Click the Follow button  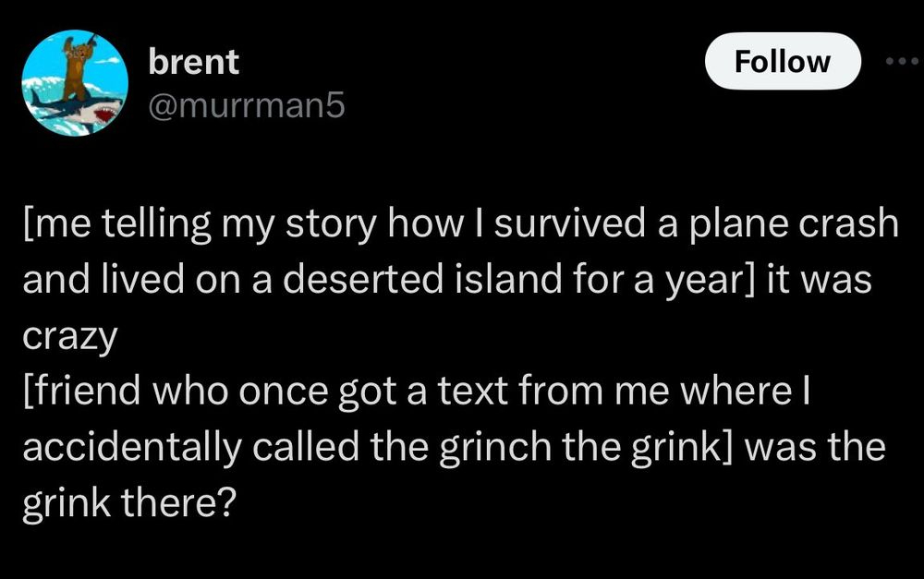click(x=782, y=62)
